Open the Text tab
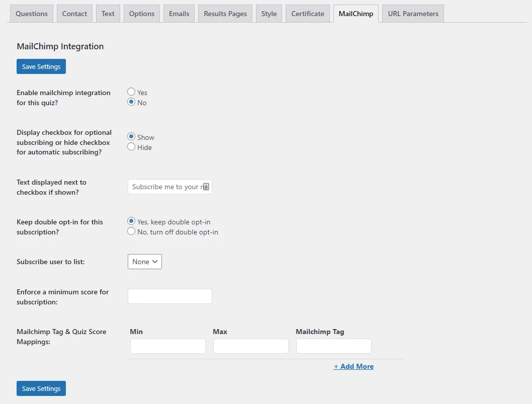 coord(108,14)
